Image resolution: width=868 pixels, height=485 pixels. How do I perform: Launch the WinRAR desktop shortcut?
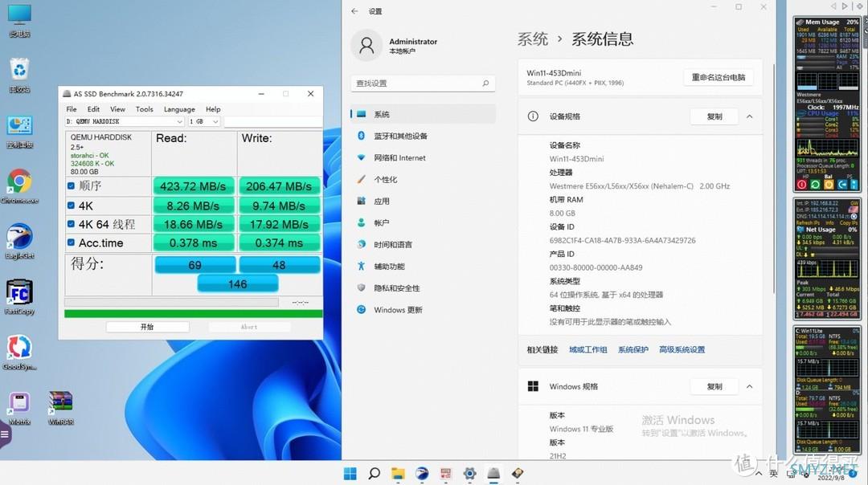(x=60, y=407)
